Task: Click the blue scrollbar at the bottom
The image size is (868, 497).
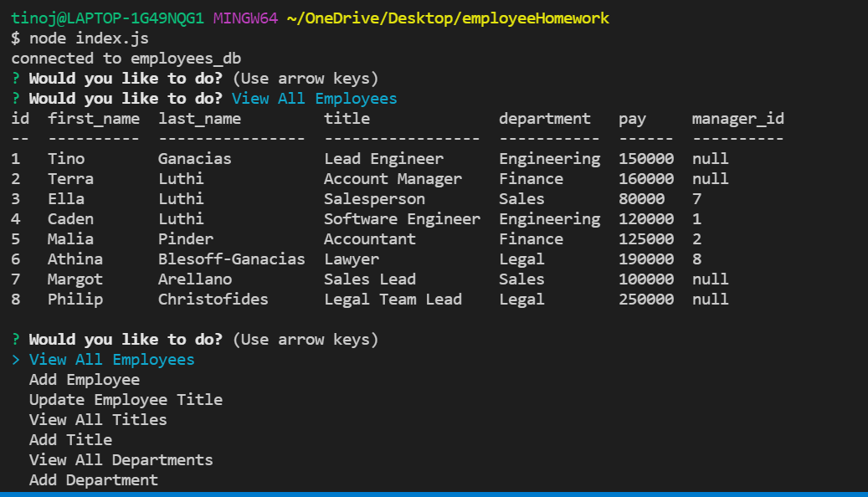Action: click(434, 494)
